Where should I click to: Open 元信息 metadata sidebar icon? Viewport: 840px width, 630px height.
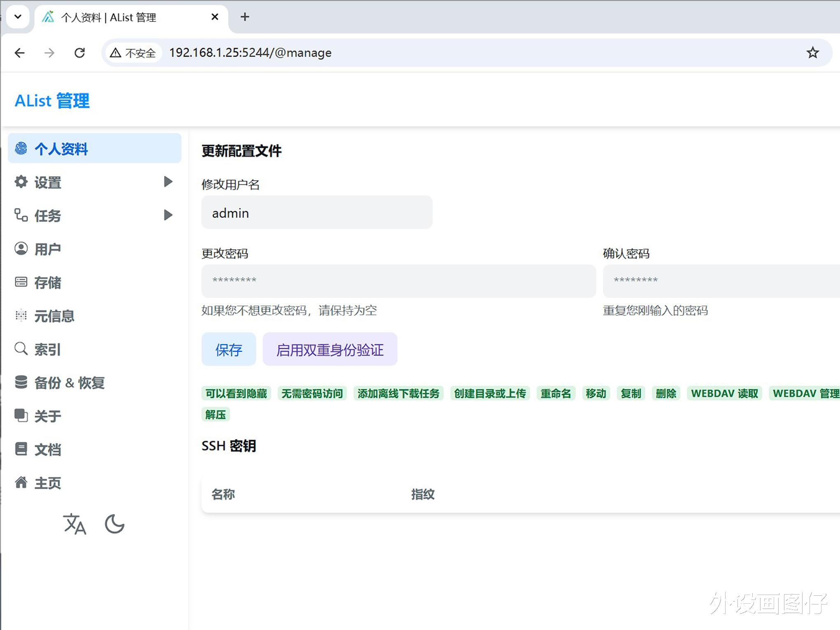(21, 315)
